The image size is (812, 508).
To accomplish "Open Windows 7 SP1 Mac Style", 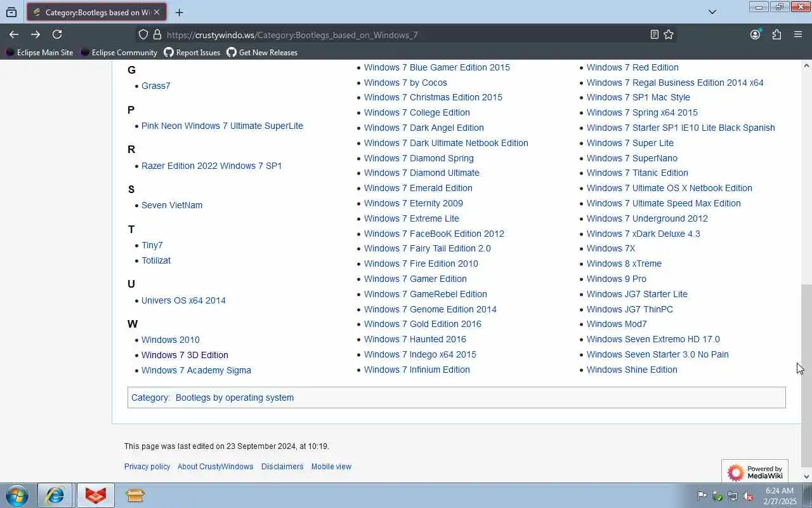I will pyautogui.click(x=638, y=97).
